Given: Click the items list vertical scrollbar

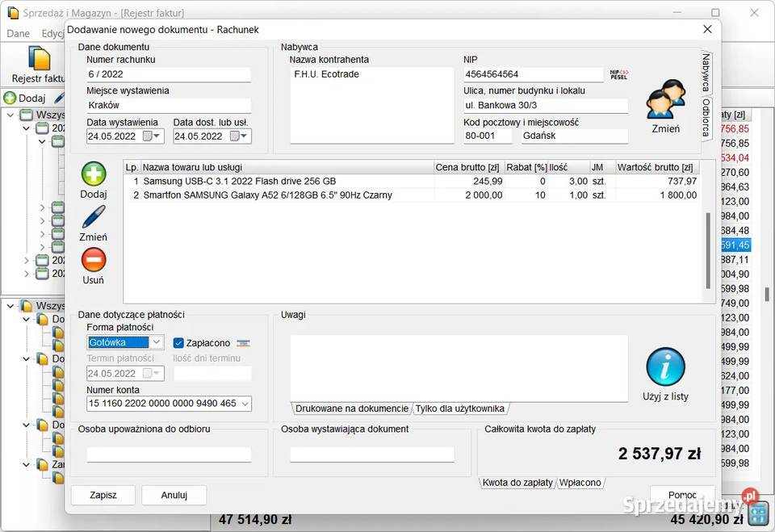Looking at the screenshot, I should pyautogui.click(x=709, y=250).
